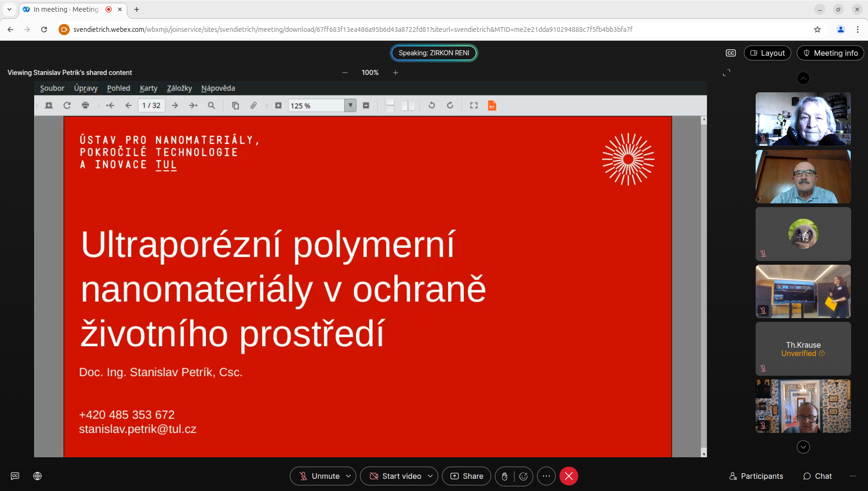868x491 pixels.
Task: Click the Share button
Action: pos(466,476)
